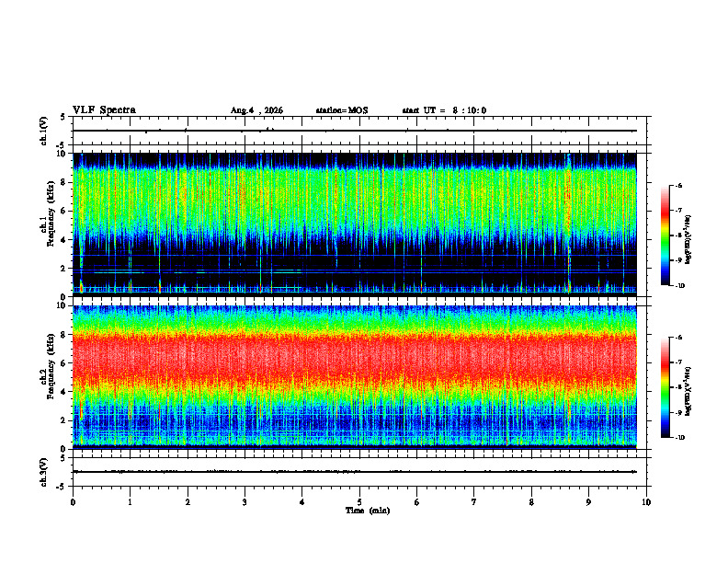Image resolution: width=728 pixels, height=563 pixels.
Task: Click the "1" tick on the time axis
Action: click(130, 502)
